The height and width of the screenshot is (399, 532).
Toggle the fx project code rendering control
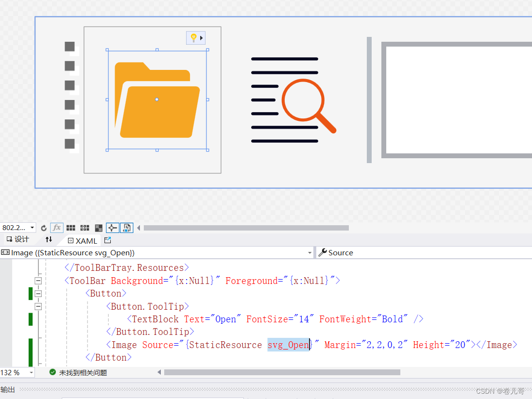point(57,228)
